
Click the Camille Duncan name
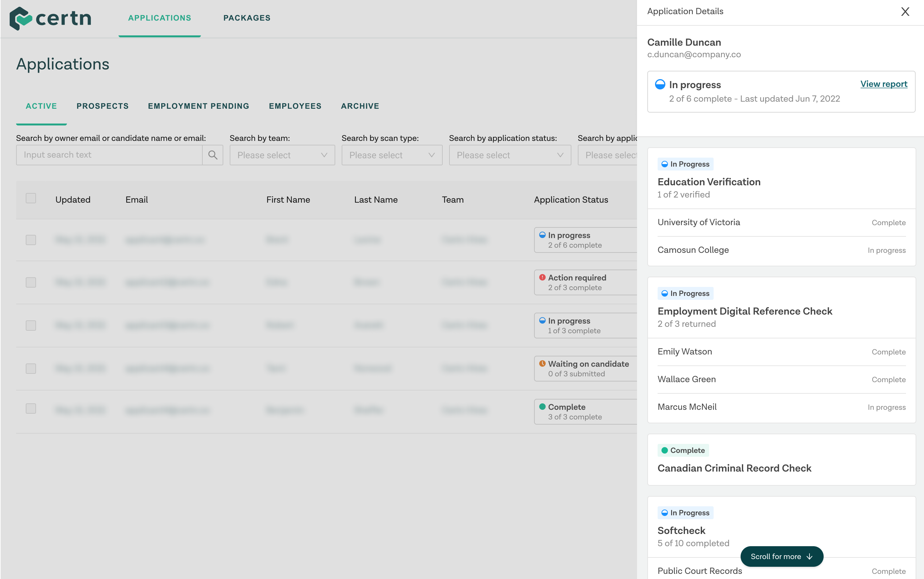[x=684, y=42]
